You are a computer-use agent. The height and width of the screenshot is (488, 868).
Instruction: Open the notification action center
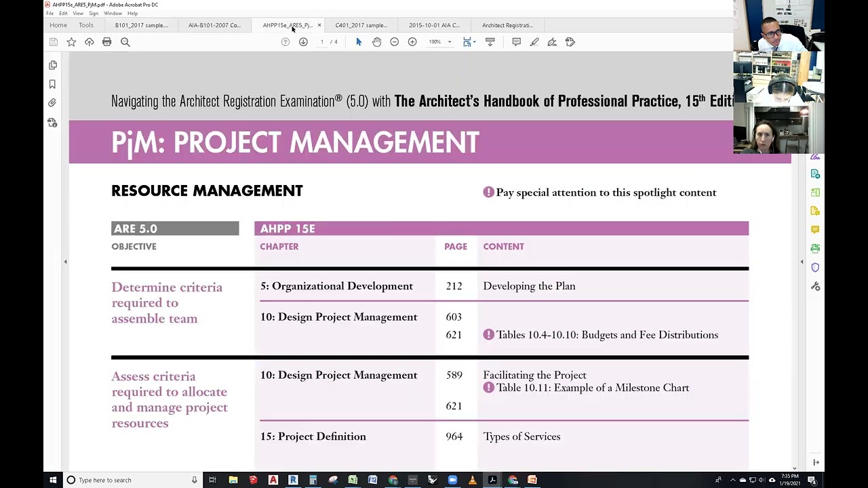pyautogui.click(x=811, y=480)
